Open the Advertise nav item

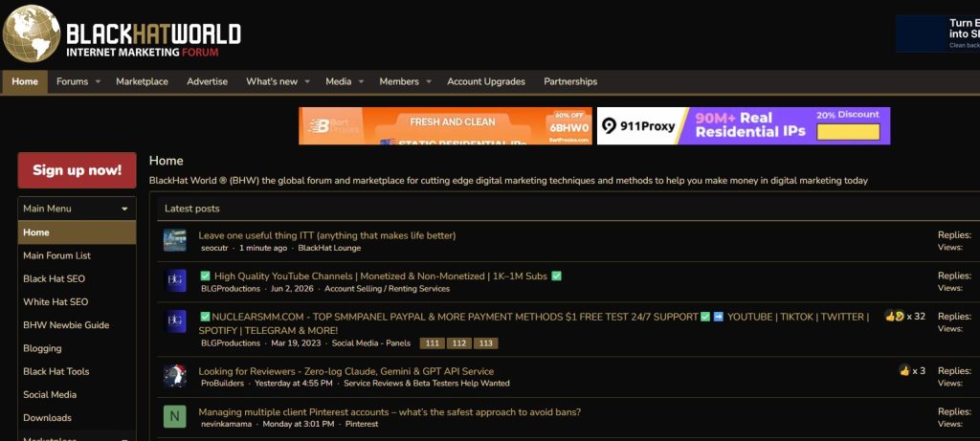208,82
